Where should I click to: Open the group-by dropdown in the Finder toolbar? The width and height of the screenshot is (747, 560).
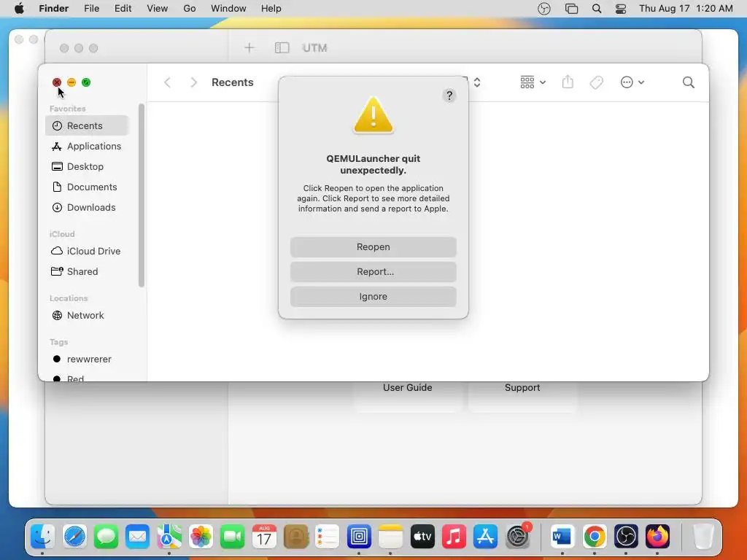533,82
